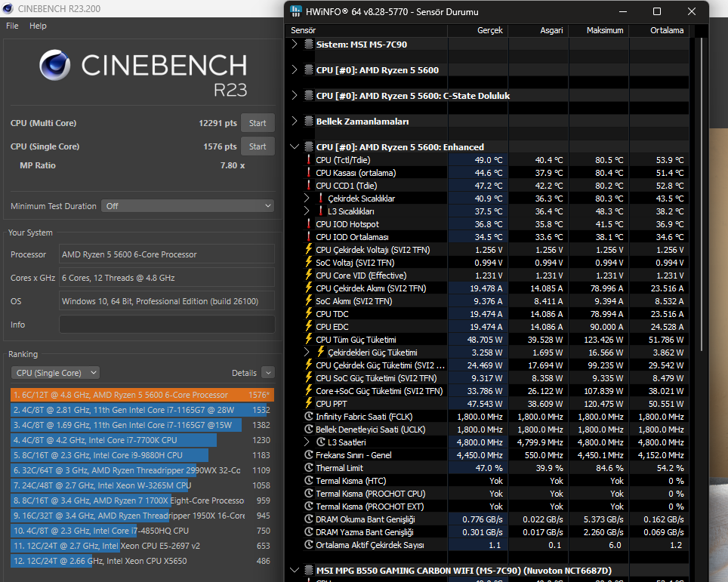728x582 pixels.
Task: Click the clock icon beside Frekans Sınırı - Genel
Action: pyautogui.click(x=309, y=455)
